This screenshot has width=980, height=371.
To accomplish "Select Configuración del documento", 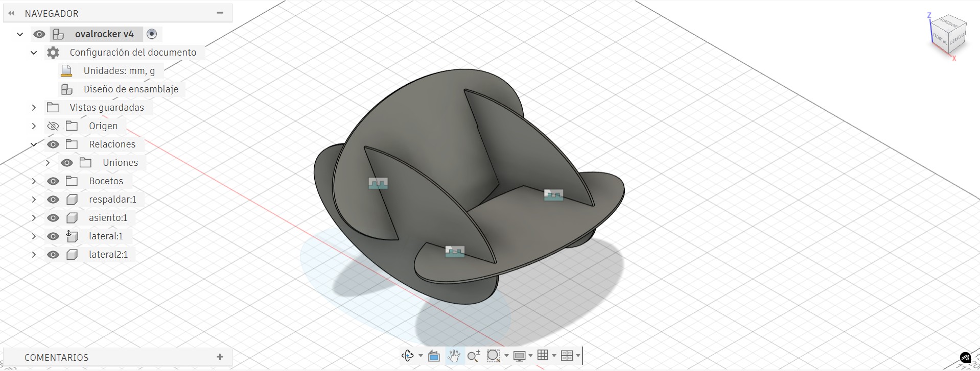I will click(x=133, y=53).
